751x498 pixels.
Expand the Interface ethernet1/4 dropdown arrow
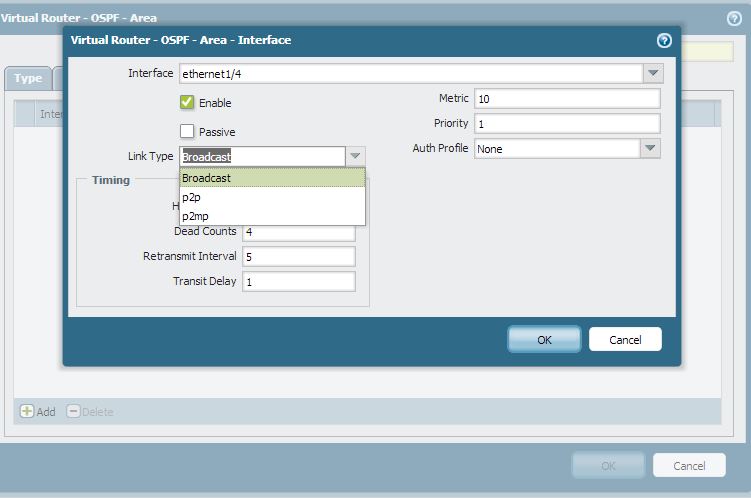652,73
